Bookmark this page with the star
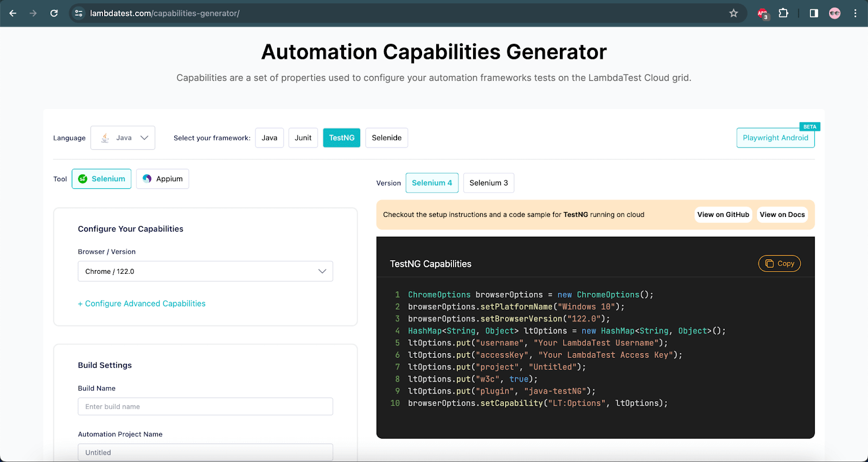 (x=733, y=13)
